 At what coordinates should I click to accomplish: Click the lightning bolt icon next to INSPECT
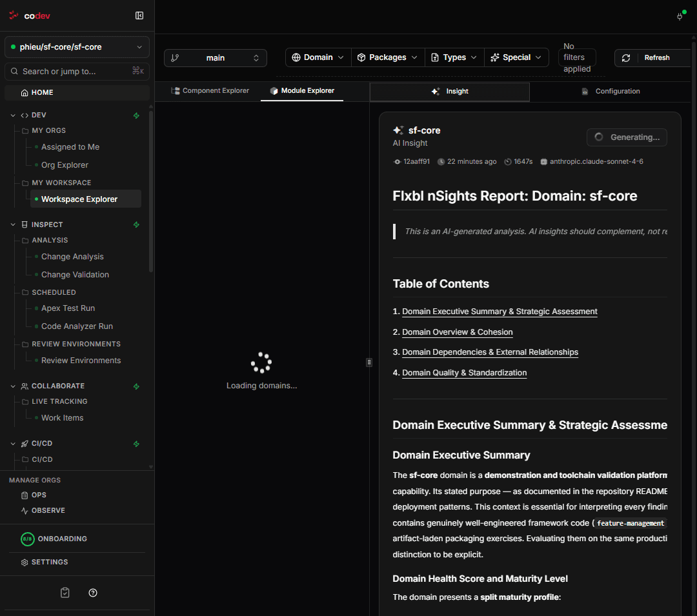[136, 224]
